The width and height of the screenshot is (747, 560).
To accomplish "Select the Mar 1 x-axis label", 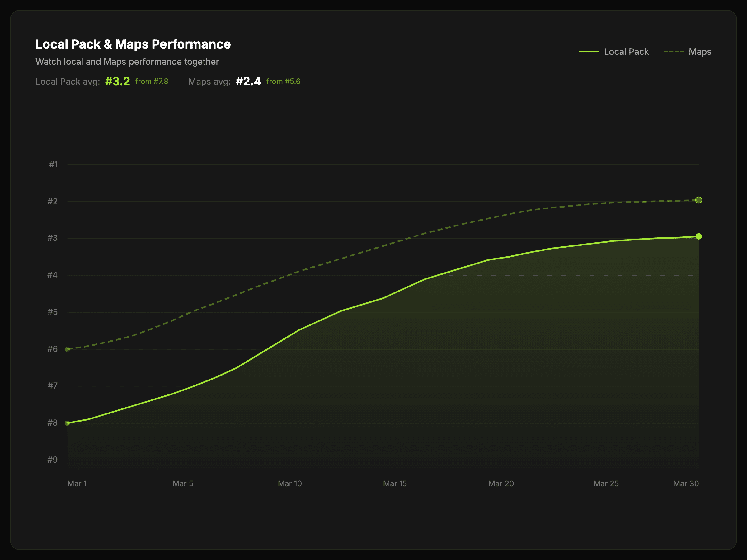I will [77, 483].
